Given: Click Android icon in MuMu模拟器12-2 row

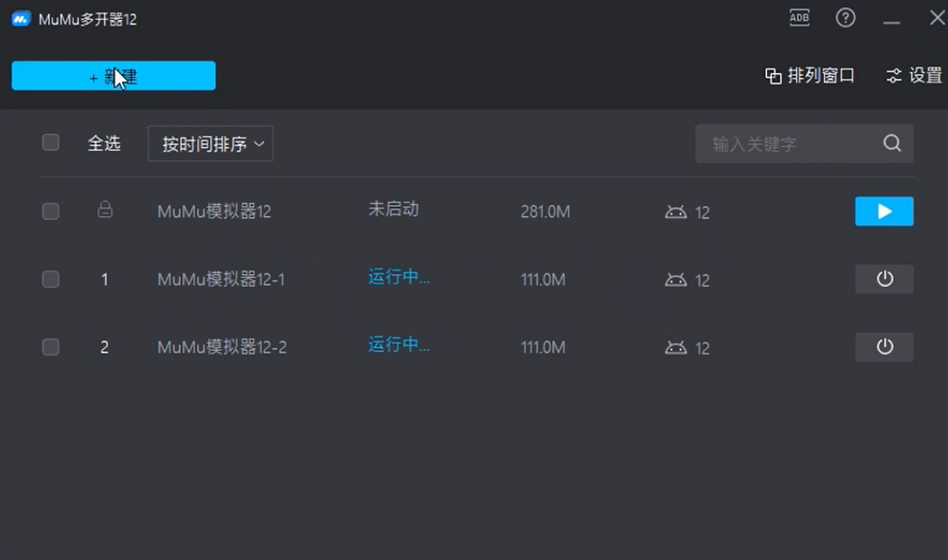Looking at the screenshot, I should click(676, 347).
